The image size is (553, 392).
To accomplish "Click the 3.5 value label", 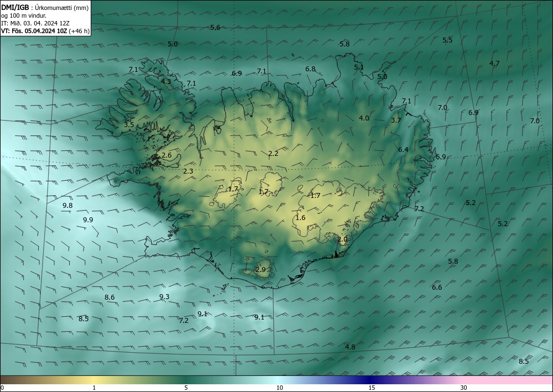I will pyautogui.click(x=129, y=125).
